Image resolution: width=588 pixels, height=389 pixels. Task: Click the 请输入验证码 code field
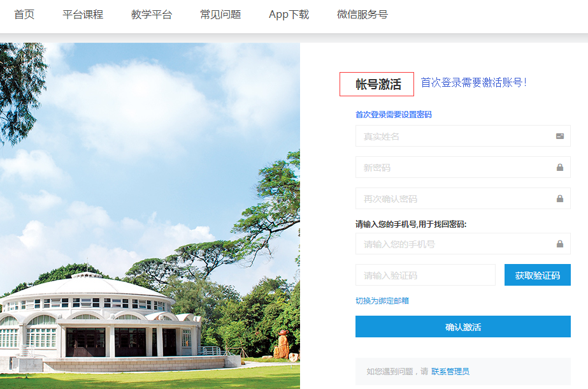(x=426, y=275)
